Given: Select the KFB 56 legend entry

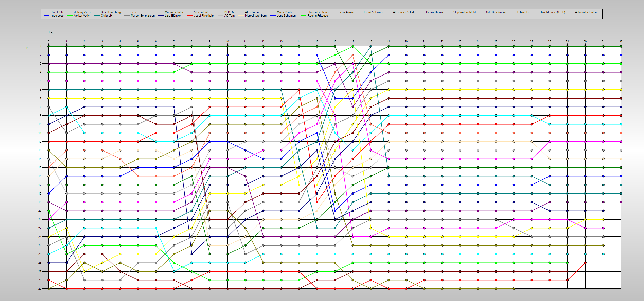Looking at the screenshot, I should [x=226, y=12].
